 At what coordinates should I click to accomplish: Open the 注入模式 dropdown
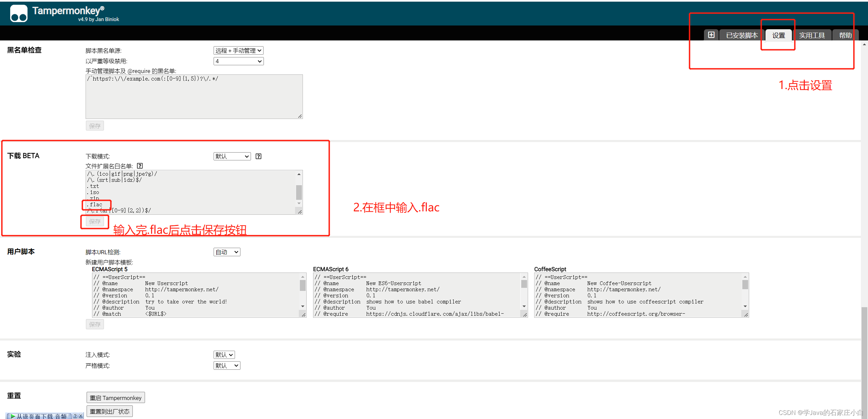224,354
